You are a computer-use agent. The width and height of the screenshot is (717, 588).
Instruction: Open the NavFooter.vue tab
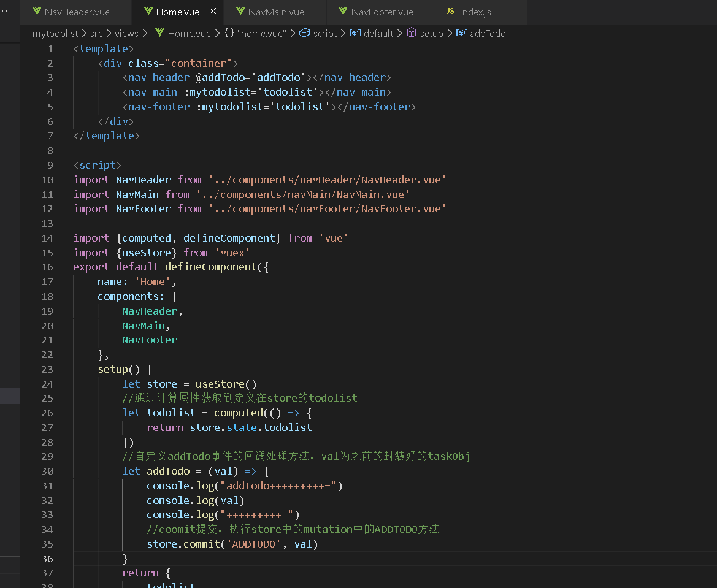pos(382,12)
